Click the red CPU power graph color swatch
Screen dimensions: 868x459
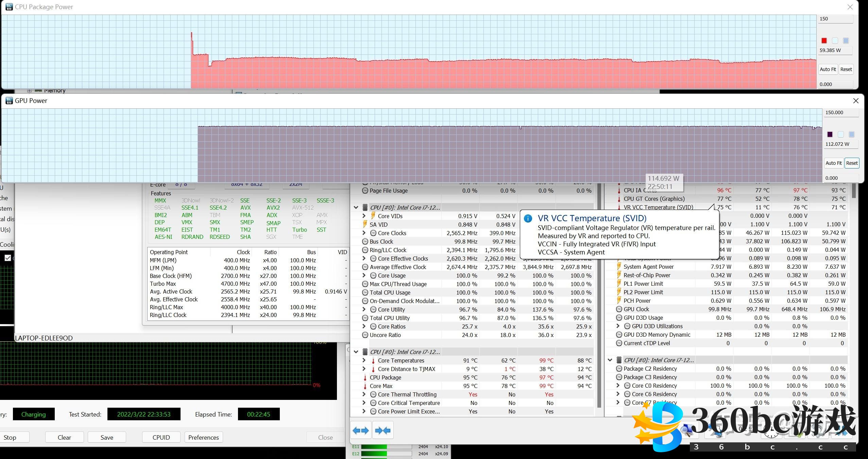coord(824,41)
